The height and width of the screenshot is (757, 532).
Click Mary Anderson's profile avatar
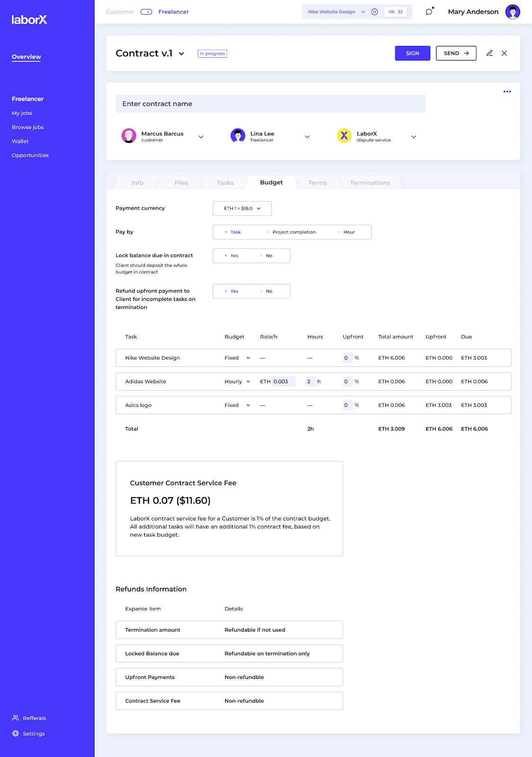click(x=513, y=12)
